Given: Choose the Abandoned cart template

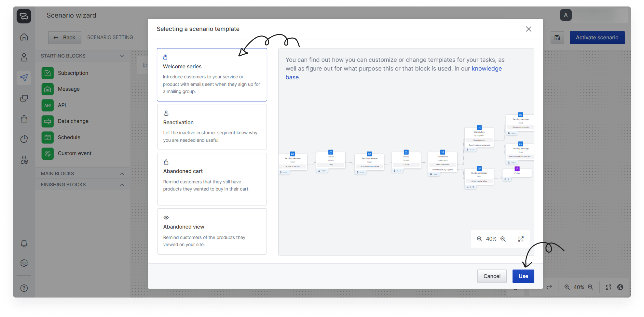Looking at the screenshot, I should pyautogui.click(x=212, y=179).
